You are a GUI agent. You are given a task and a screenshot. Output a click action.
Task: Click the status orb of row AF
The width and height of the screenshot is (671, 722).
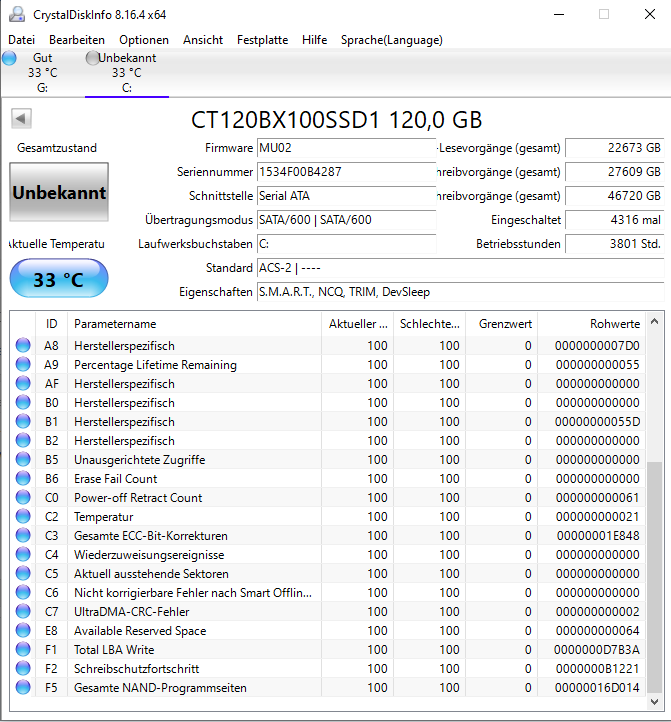click(23, 383)
